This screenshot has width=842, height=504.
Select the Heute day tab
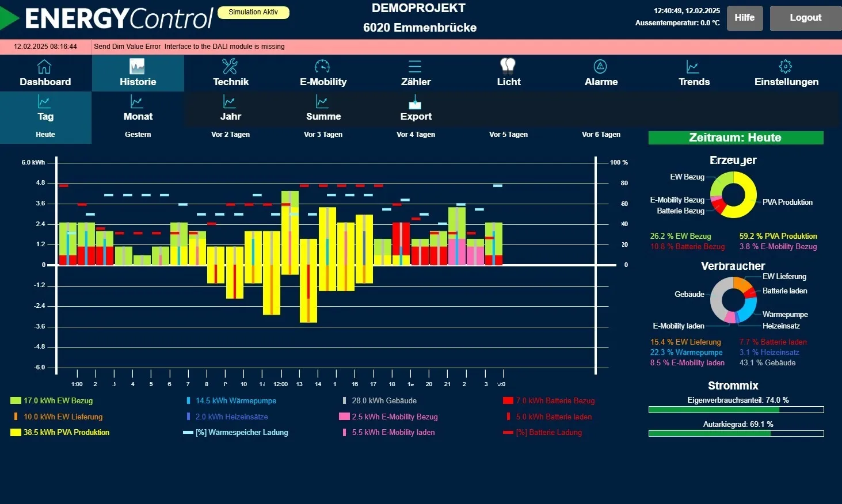[45, 135]
